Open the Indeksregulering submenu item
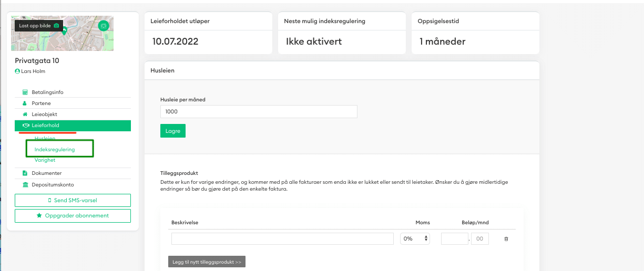Screen dimensions: 644x271 [55, 150]
